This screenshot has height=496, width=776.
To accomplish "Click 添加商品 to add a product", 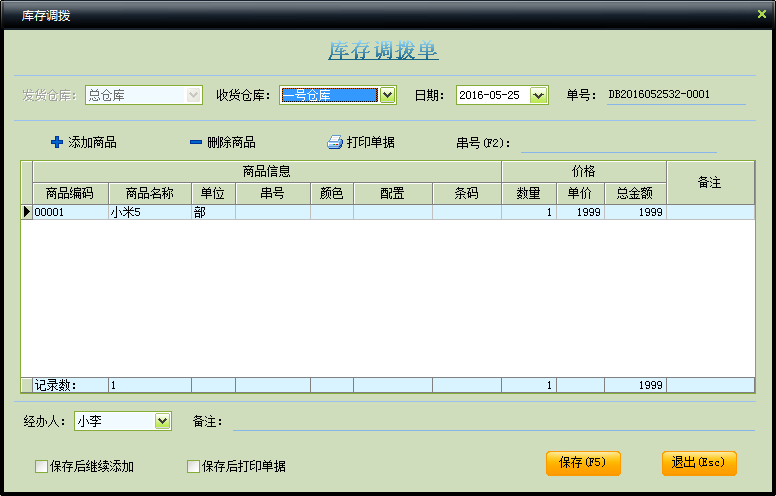I will (84, 143).
